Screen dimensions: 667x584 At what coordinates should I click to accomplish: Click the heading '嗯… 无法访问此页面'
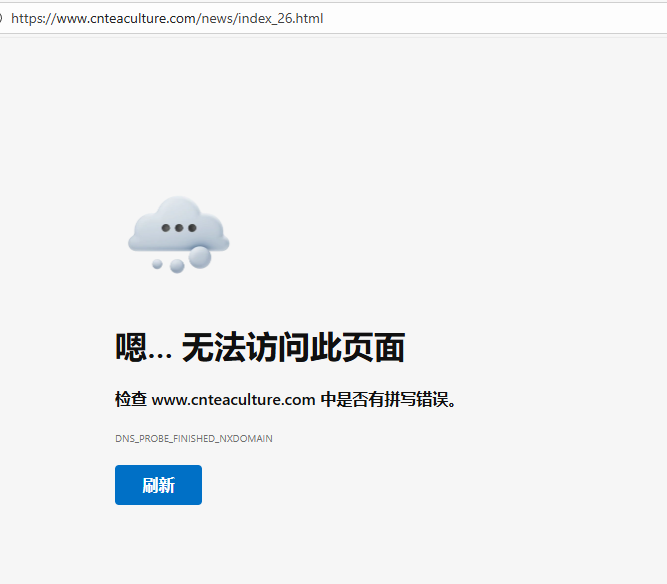click(259, 348)
